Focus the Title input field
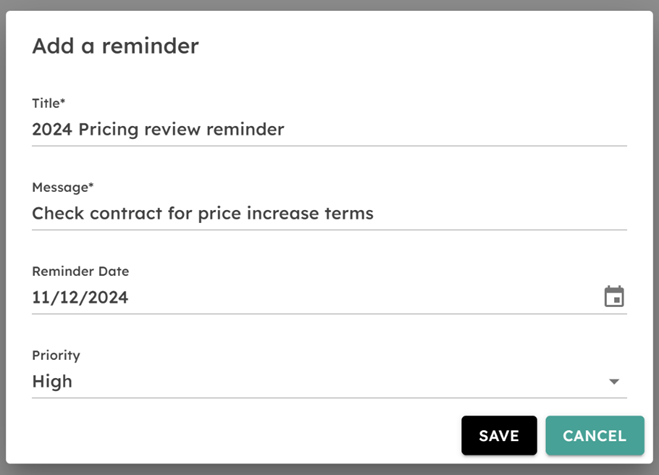 click(329, 129)
